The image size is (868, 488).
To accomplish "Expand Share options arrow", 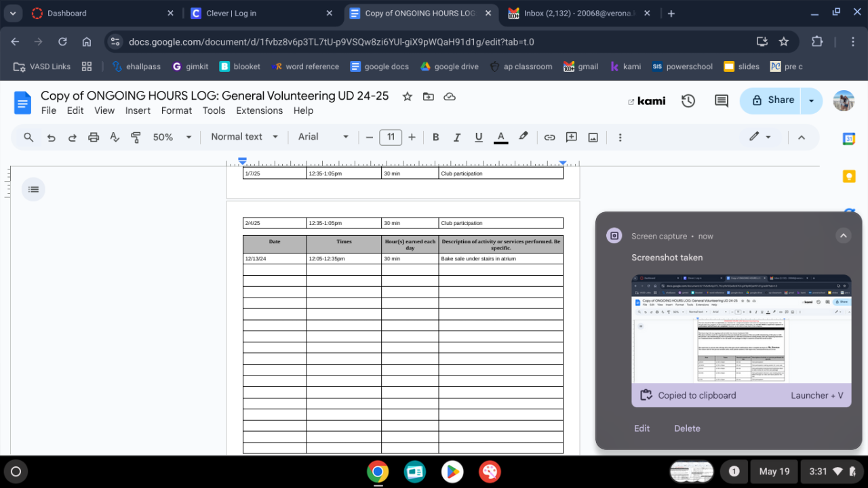I will [812, 101].
